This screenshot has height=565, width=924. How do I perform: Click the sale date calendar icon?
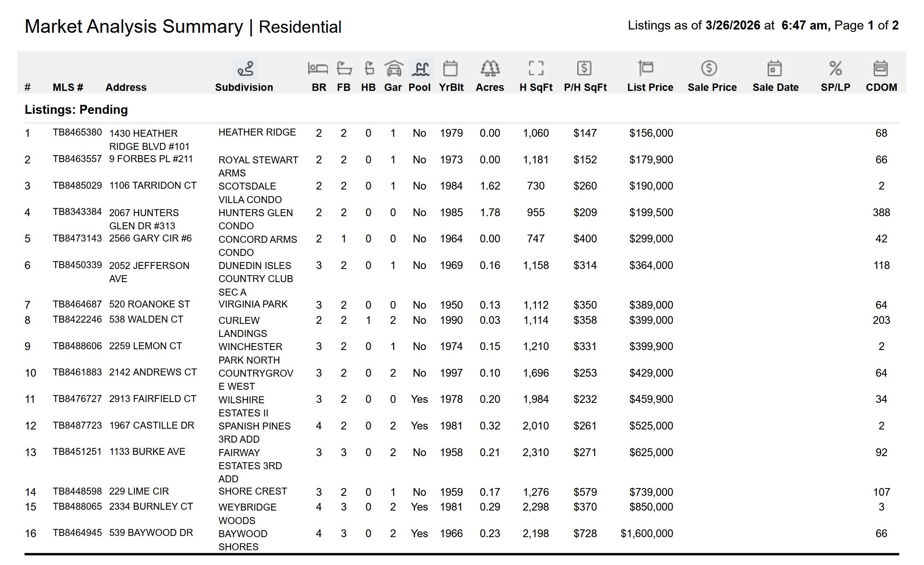point(774,68)
